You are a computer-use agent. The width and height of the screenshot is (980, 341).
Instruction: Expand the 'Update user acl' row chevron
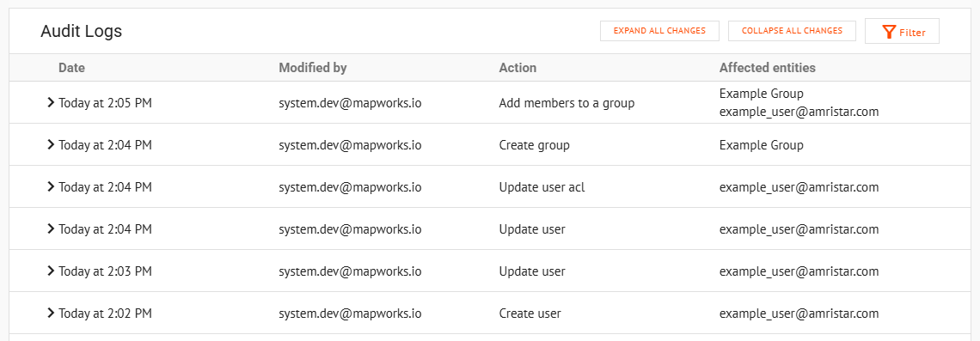52,186
